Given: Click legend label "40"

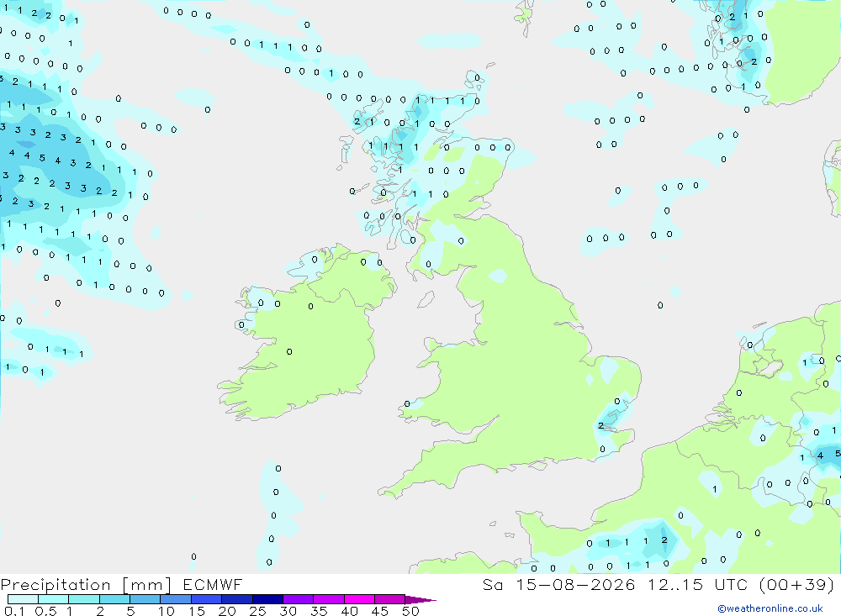Looking at the screenshot, I should coord(350,611).
